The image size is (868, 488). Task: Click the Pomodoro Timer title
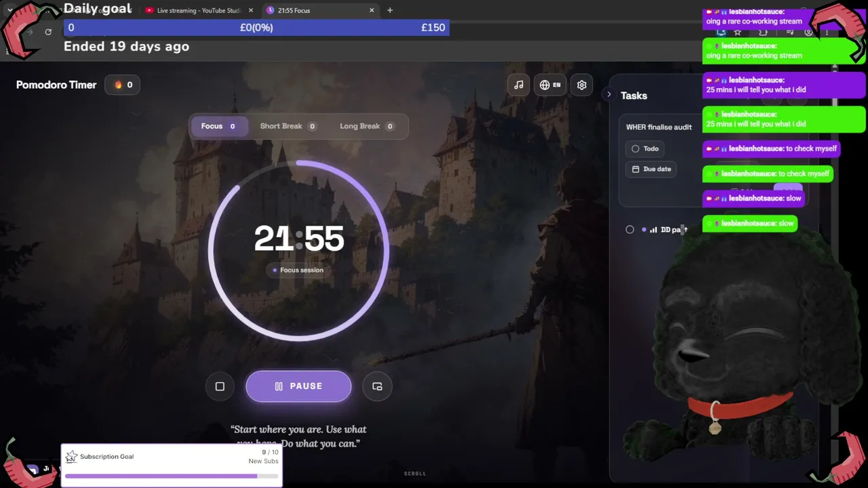pos(56,85)
